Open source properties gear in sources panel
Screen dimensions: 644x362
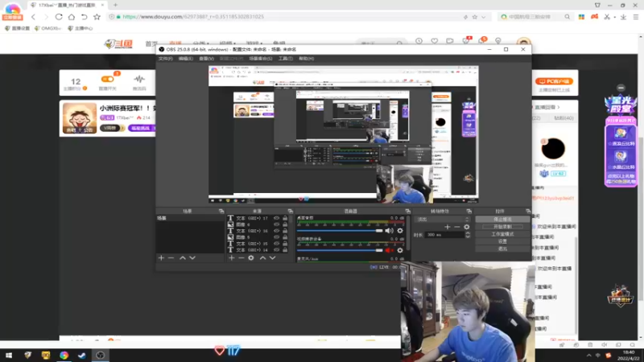251,257
